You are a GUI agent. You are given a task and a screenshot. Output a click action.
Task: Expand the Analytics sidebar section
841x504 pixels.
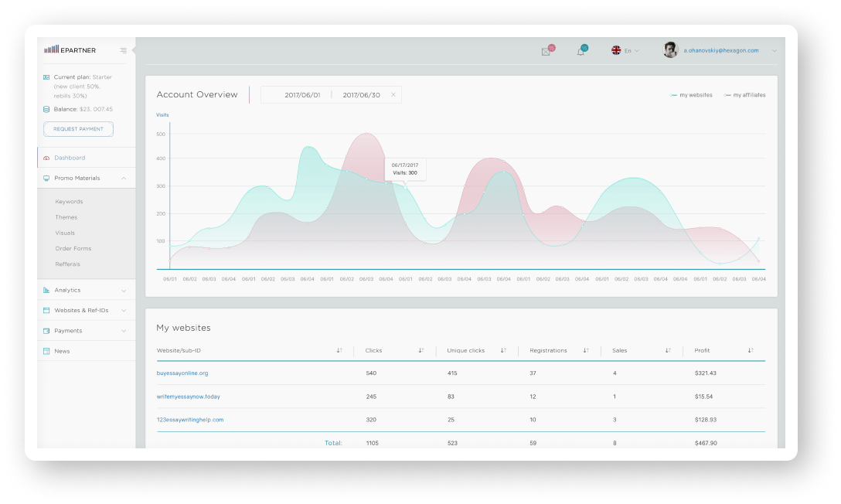[85, 291]
